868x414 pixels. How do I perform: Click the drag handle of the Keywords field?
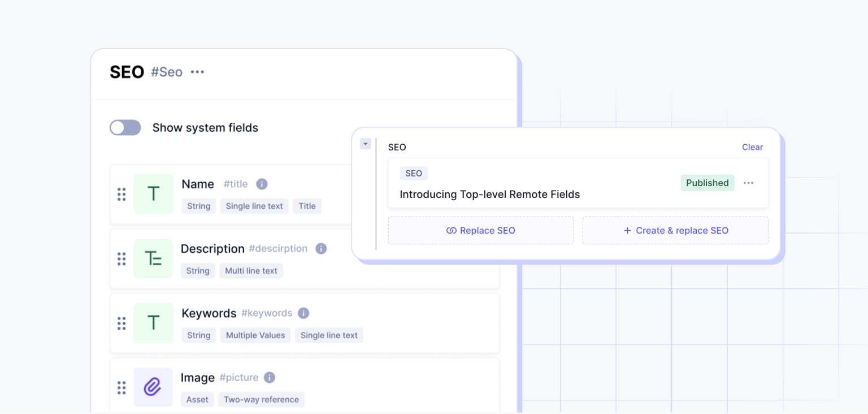tap(121, 324)
